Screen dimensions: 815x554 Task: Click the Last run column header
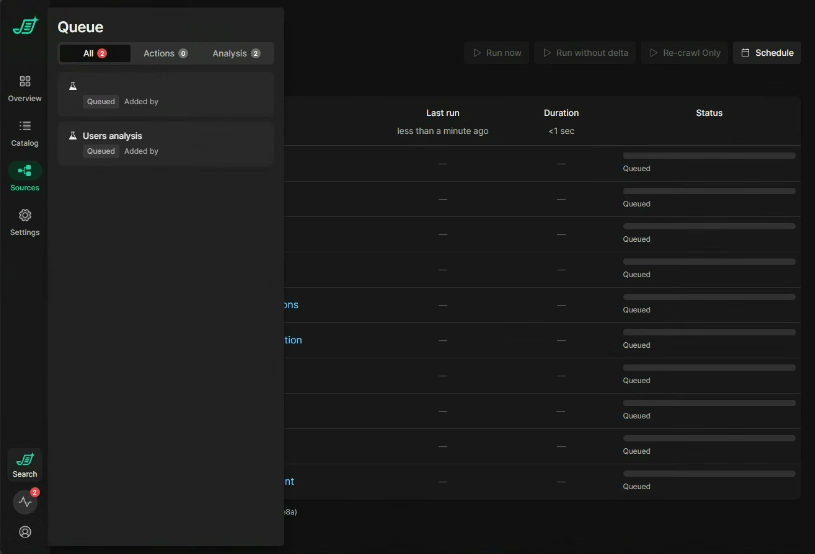(442, 113)
